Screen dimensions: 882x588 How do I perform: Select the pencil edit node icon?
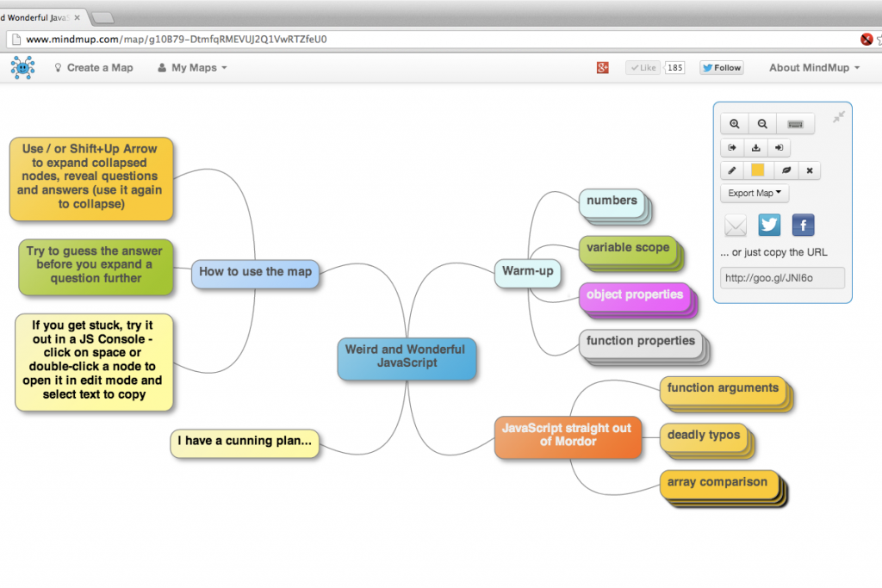[x=733, y=170]
